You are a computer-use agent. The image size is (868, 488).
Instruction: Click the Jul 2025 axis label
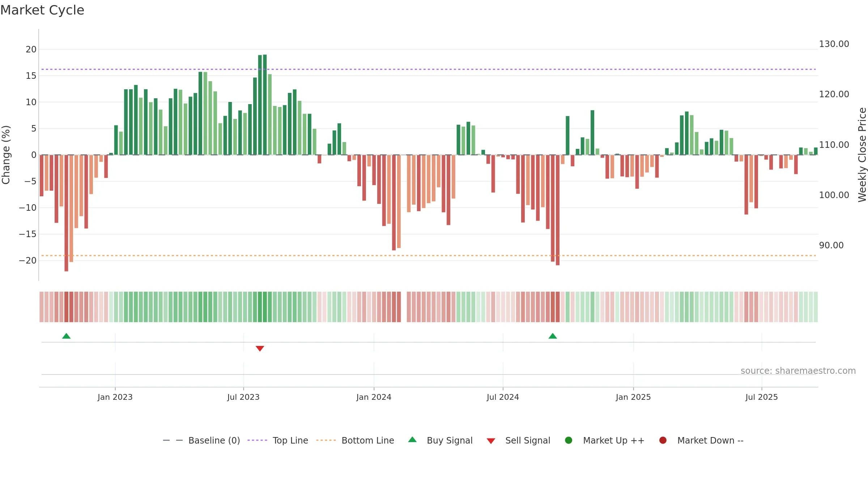(762, 397)
